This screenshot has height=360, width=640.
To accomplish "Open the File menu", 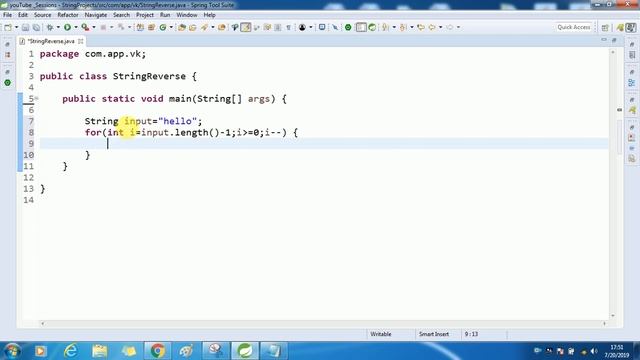I will pos(7,15).
